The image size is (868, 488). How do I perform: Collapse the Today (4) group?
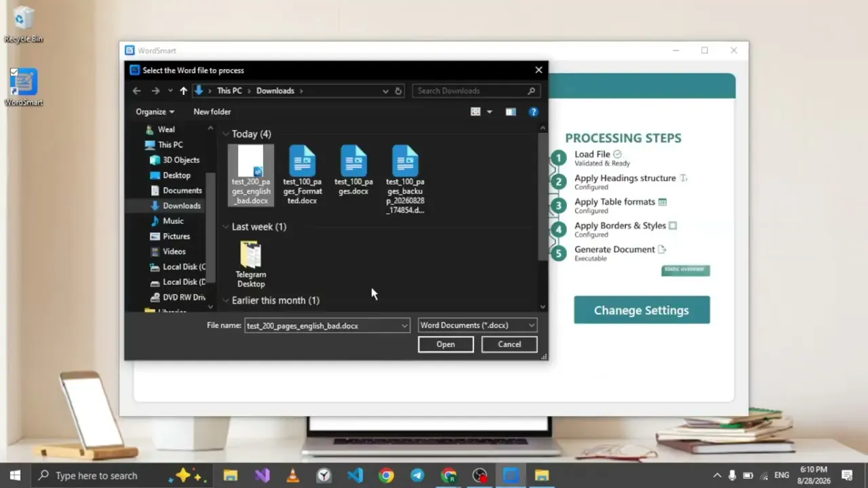(226, 134)
